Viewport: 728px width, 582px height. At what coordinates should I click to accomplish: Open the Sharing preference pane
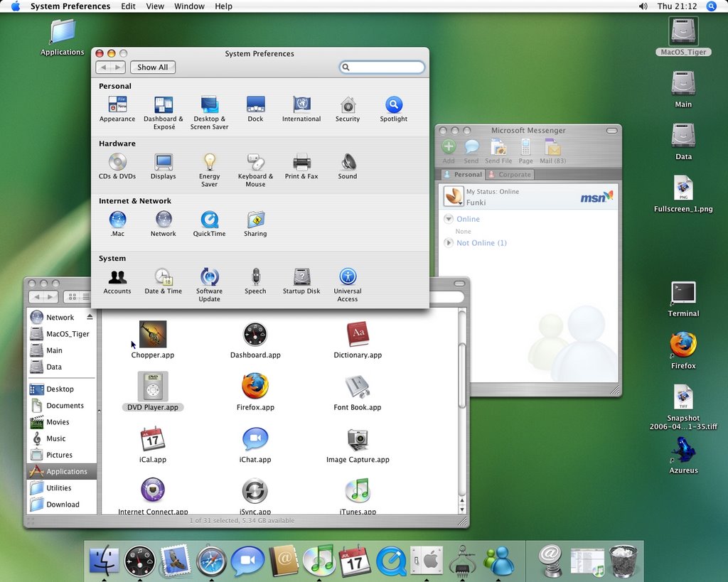click(255, 224)
